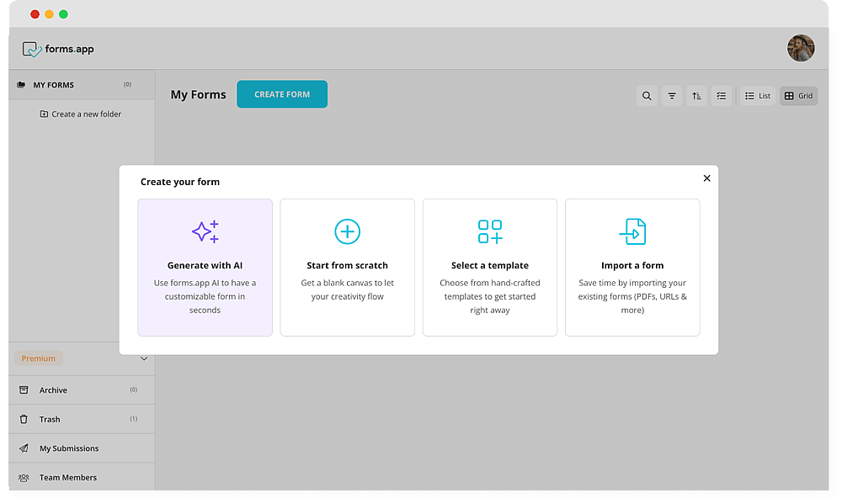Click the Archive box icon
Viewport: 842px width, 504px height.
coord(24,390)
